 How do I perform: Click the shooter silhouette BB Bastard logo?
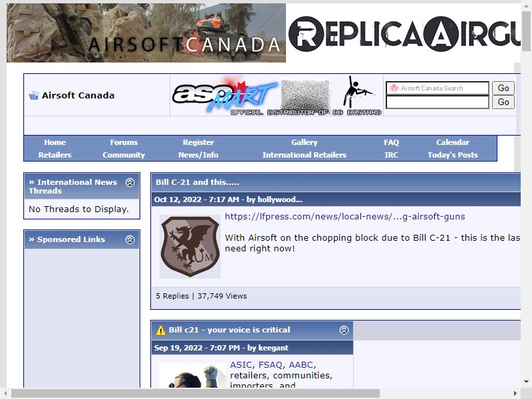click(357, 92)
